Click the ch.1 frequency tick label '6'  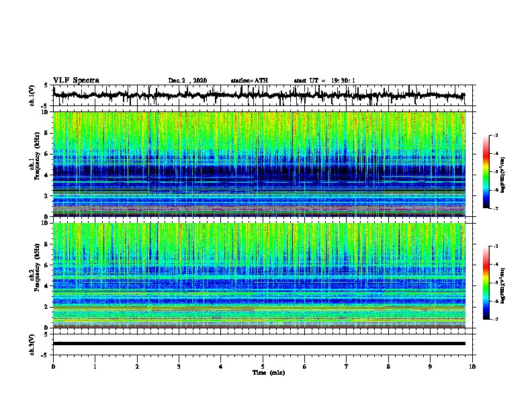tap(47, 154)
